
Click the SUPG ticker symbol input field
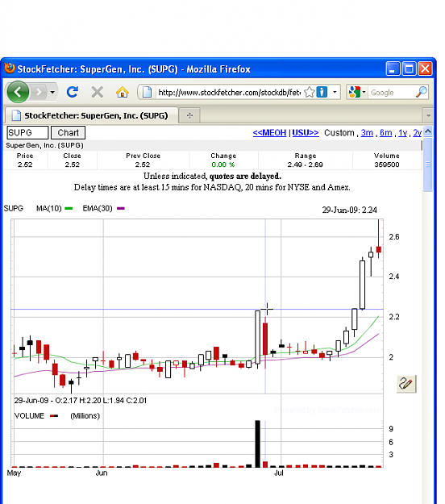click(27, 132)
